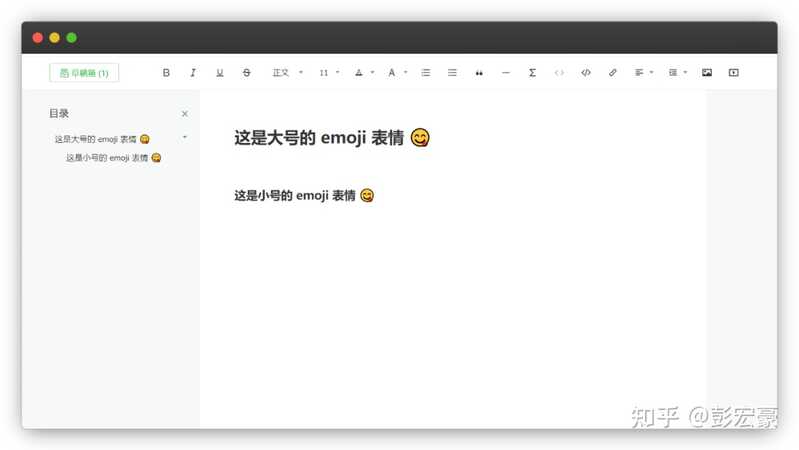Insert a math formula with sigma icon

pos(532,73)
